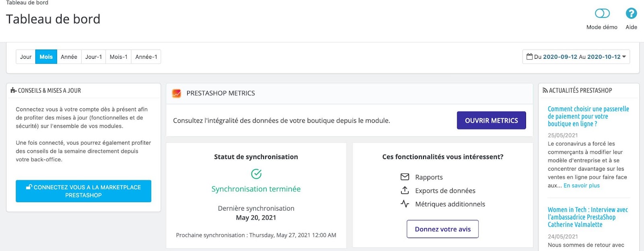Click the PRESTASHOP METRICS panel heading
Image resolution: width=644 pixels, height=251 pixels.
pyautogui.click(x=221, y=93)
